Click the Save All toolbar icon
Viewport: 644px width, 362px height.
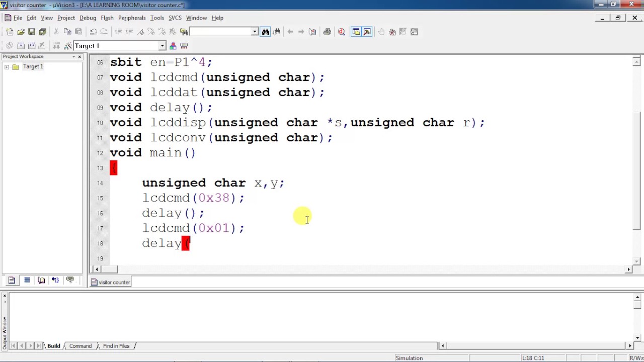pos(42,32)
